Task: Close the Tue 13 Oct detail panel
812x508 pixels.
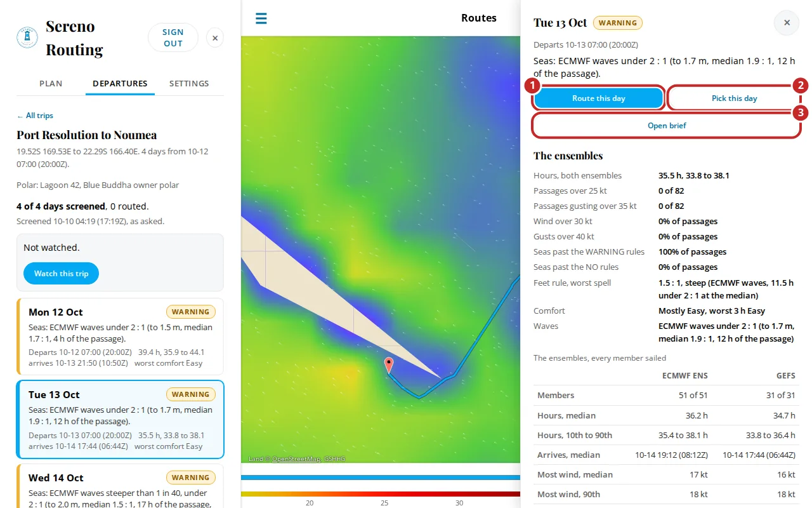Action: [x=787, y=23]
